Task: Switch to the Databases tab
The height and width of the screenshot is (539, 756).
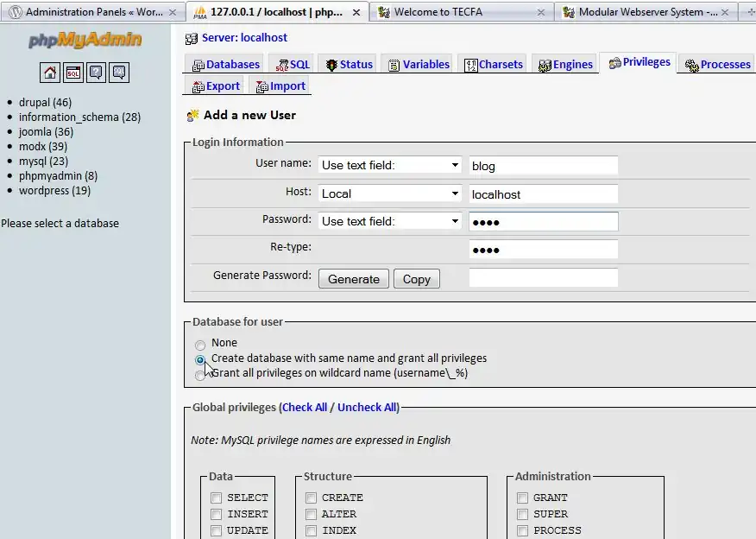Action: pos(225,65)
